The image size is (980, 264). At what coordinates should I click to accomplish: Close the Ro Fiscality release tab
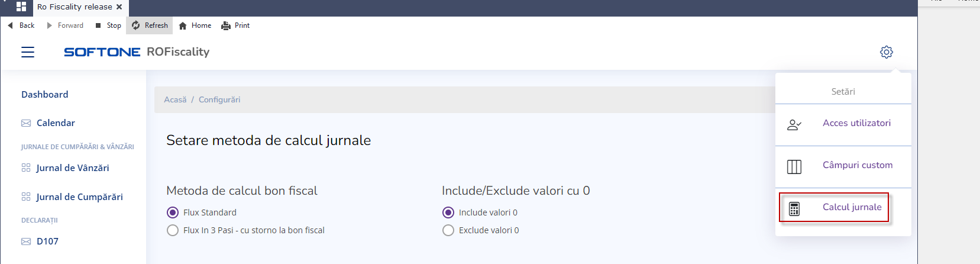[x=119, y=7]
